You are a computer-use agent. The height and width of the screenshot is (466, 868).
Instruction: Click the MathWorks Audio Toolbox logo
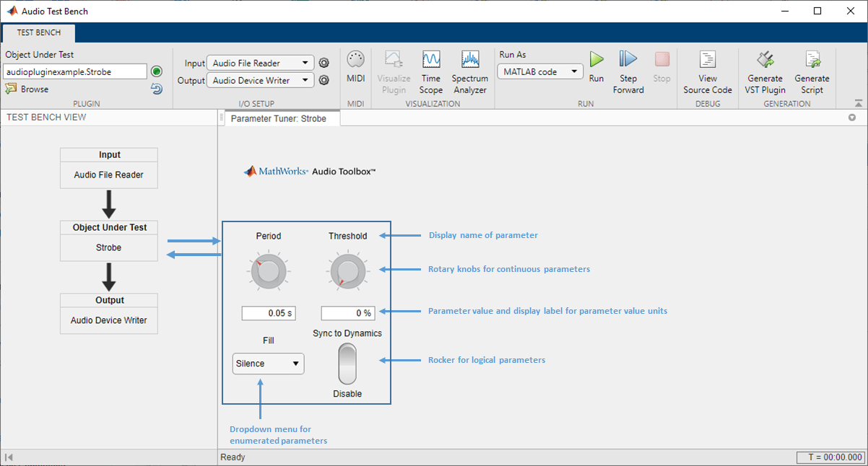(x=309, y=172)
